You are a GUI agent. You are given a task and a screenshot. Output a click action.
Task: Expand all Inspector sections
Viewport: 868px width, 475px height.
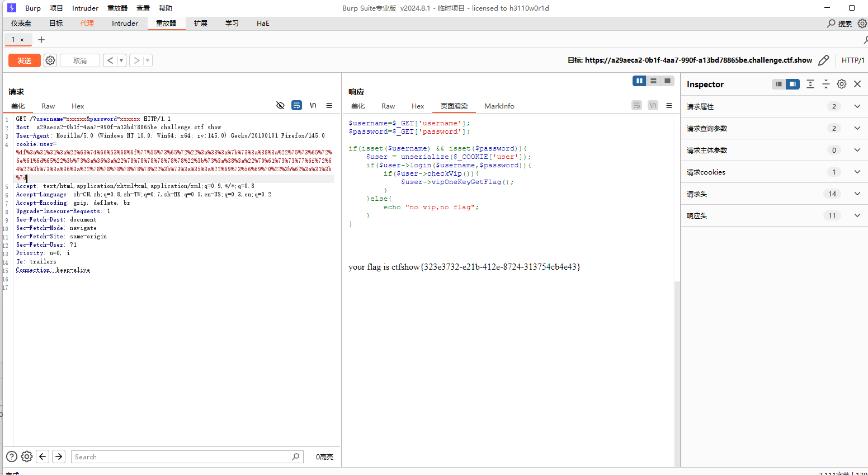click(810, 84)
